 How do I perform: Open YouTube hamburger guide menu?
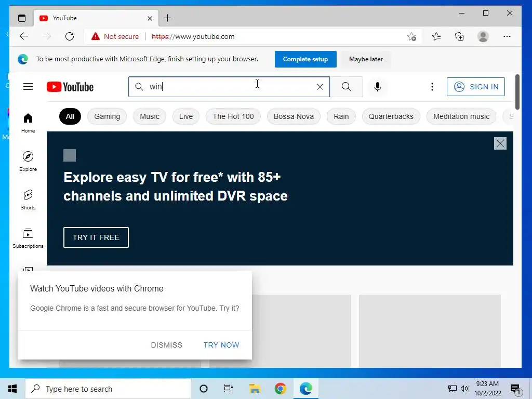pyautogui.click(x=28, y=87)
